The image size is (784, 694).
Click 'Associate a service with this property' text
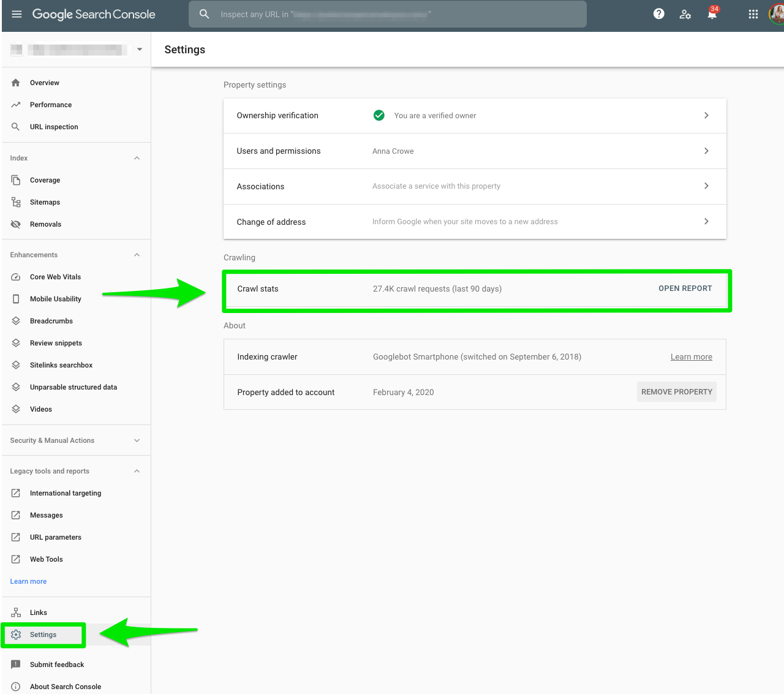pos(436,186)
